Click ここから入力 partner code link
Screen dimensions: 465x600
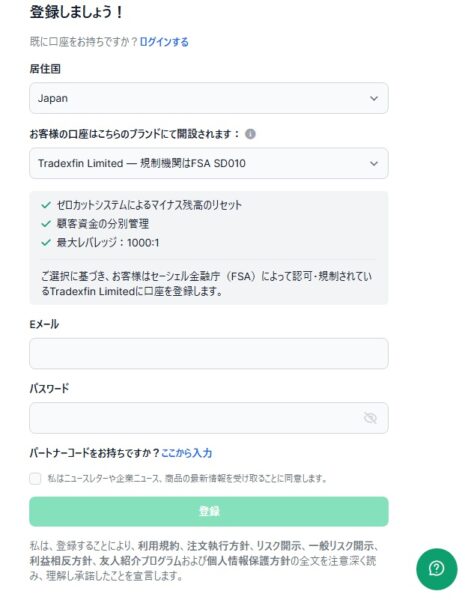click(x=186, y=453)
